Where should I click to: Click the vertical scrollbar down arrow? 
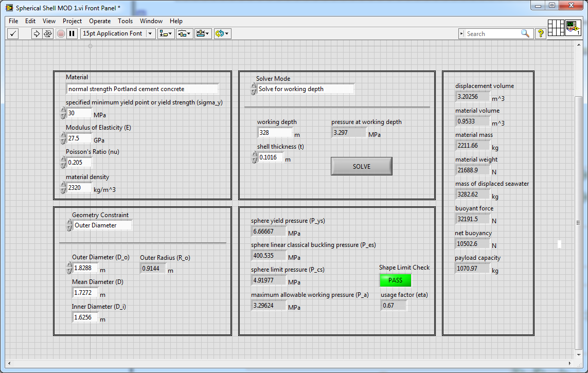tap(579, 354)
